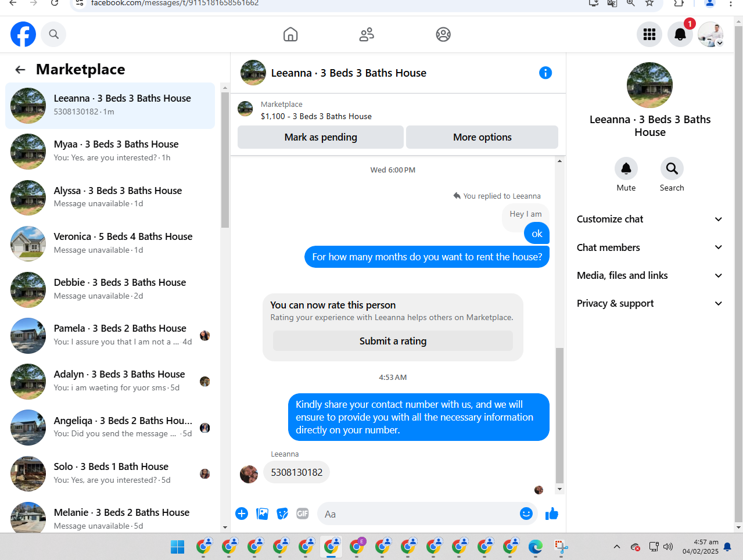Click the browser profile icon in toolbar
The width and height of the screenshot is (743, 560).
click(x=709, y=3)
